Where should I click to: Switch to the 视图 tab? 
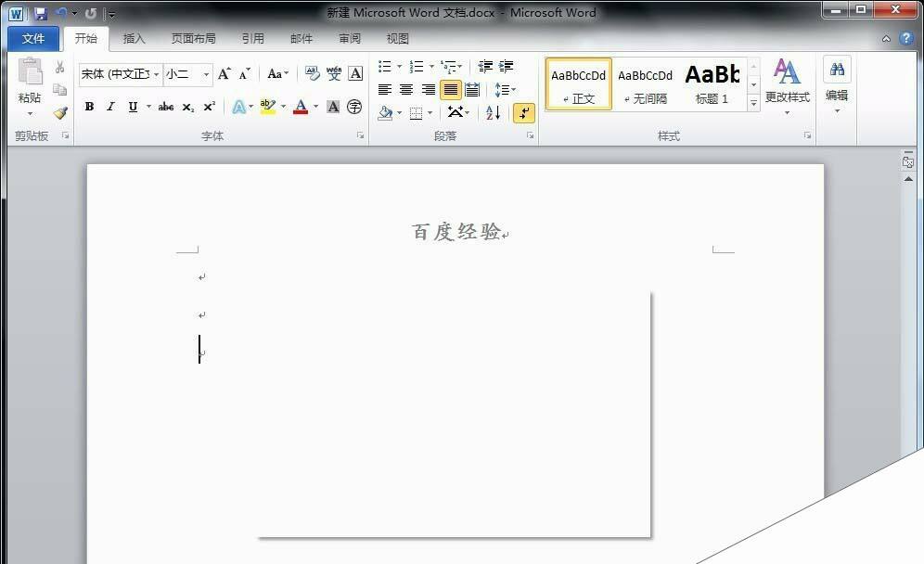tap(398, 38)
